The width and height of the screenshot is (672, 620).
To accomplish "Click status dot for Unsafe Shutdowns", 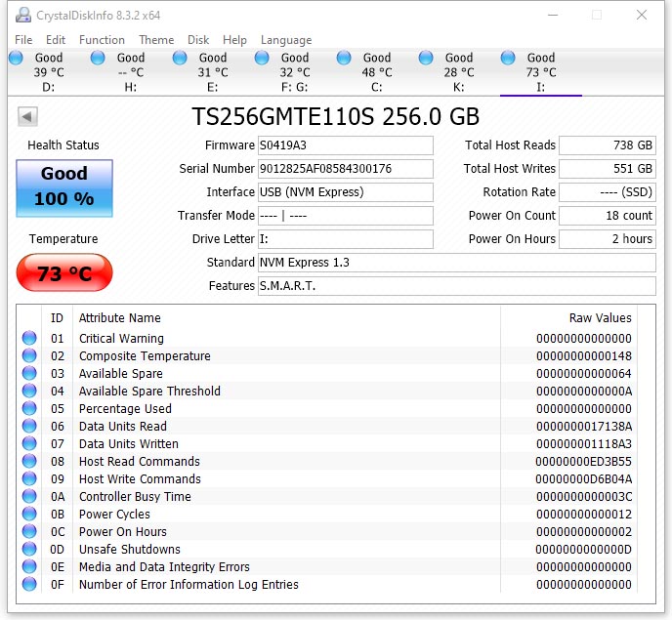I will point(29,549).
